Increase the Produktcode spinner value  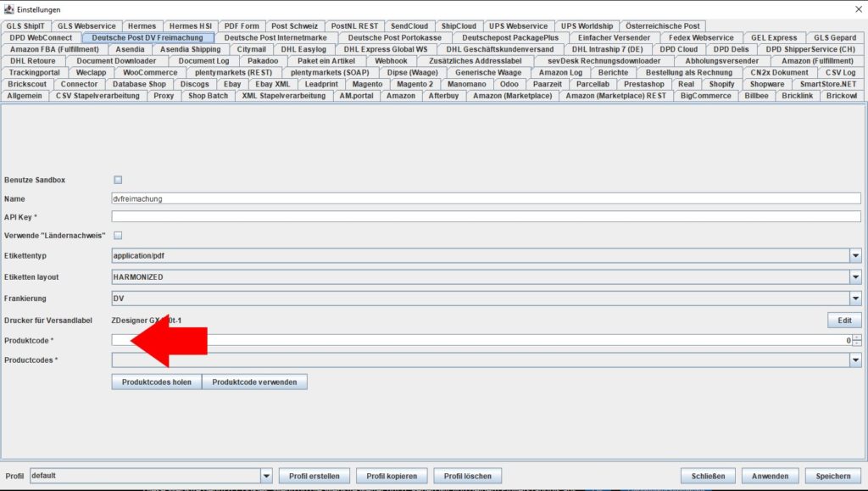(857, 338)
